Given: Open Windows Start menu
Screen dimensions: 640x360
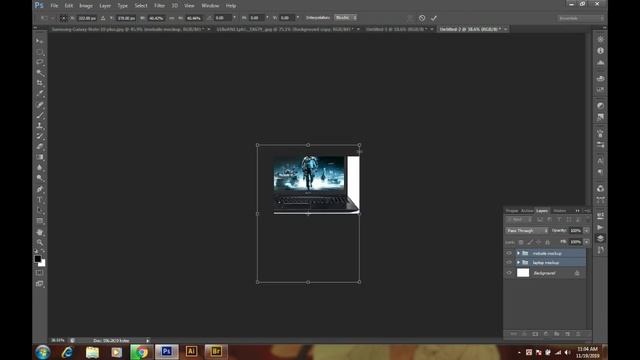Looking at the screenshot, I should coord(42,352).
